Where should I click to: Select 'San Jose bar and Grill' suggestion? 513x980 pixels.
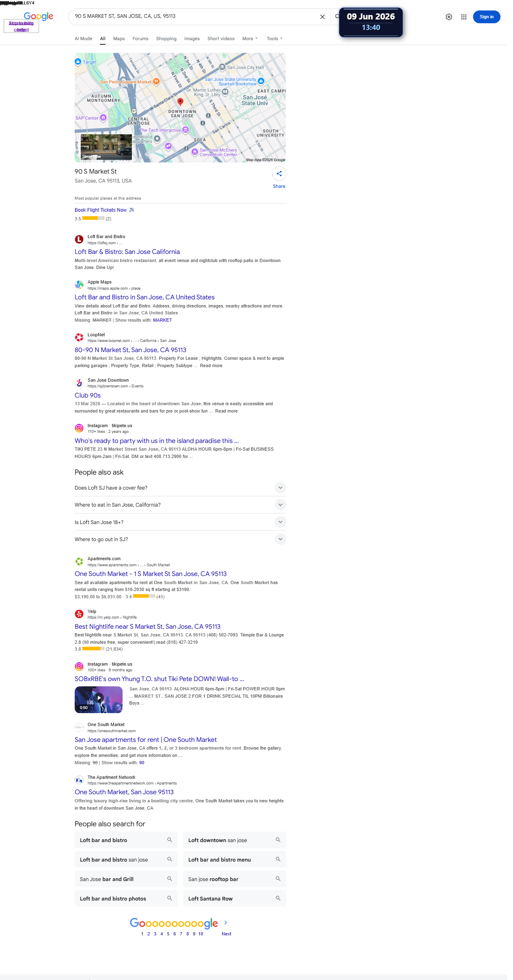126,879
